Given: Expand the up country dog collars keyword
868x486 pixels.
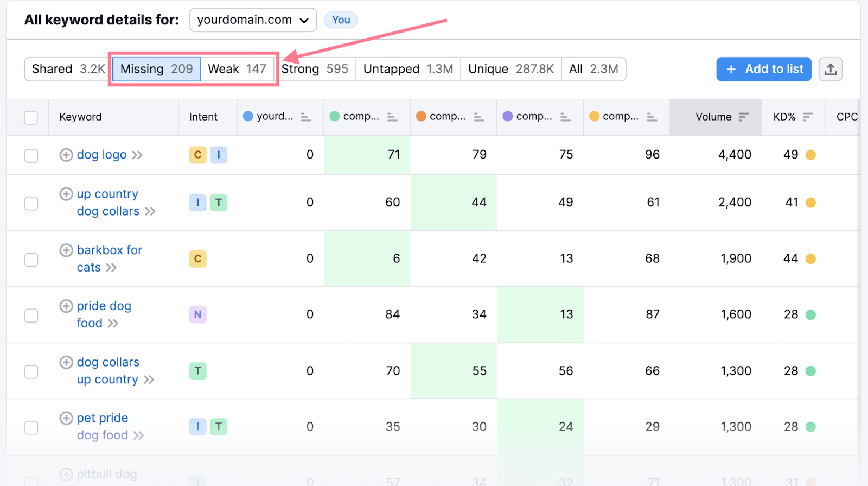Looking at the screenshot, I should click(150, 212).
